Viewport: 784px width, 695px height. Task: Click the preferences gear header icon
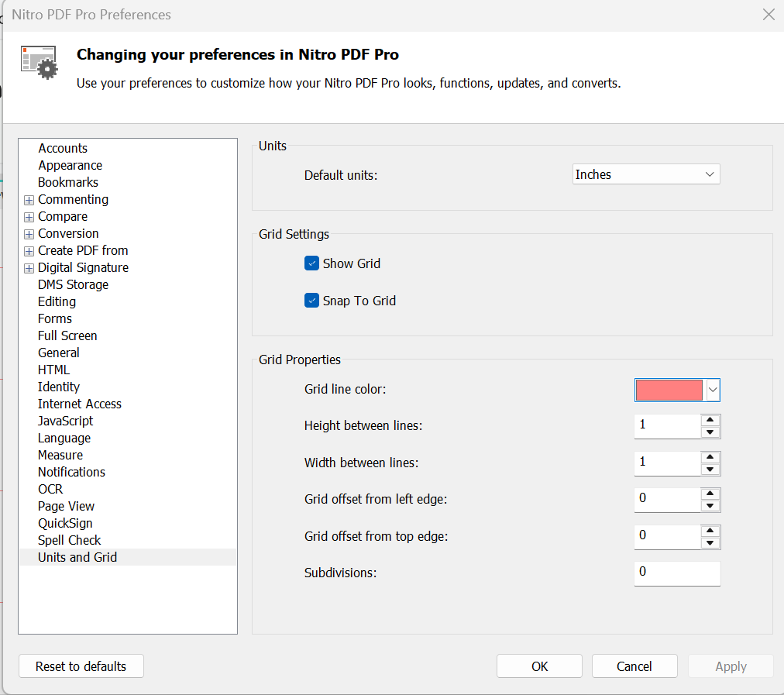tap(40, 63)
